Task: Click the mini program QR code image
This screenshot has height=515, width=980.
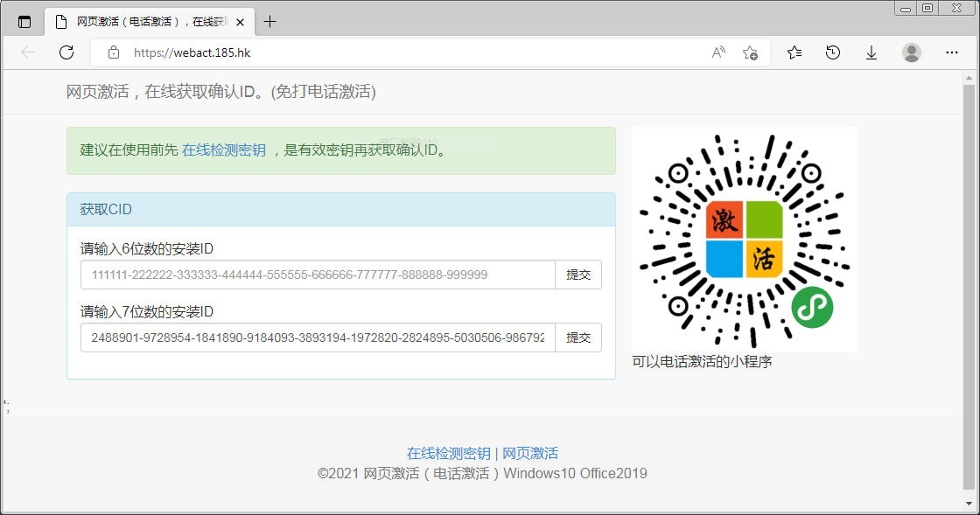Action: pyautogui.click(x=744, y=240)
